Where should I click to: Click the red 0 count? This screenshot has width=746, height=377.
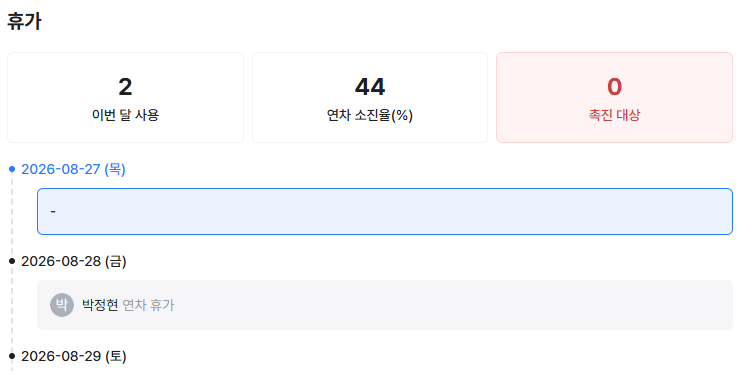(x=614, y=87)
